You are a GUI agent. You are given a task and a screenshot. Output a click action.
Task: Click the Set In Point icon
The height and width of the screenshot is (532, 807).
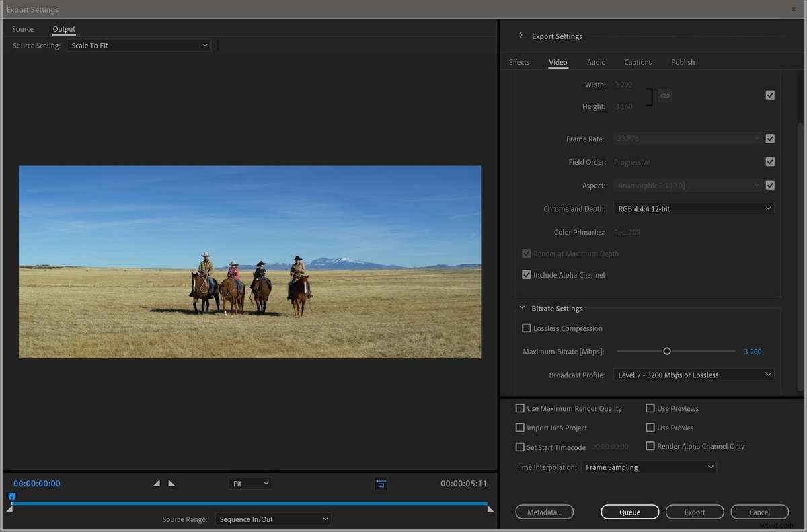click(x=157, y=482)
